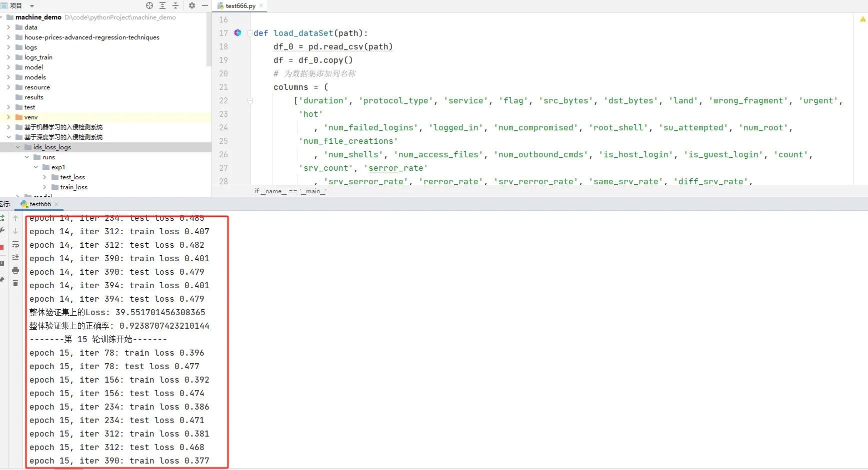
Task: Expand the train_loss folder arrow
Action: [x=44, y=187]
